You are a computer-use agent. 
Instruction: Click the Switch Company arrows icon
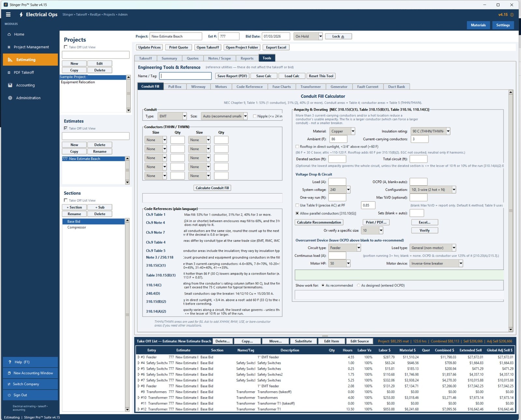coord(9,384)
